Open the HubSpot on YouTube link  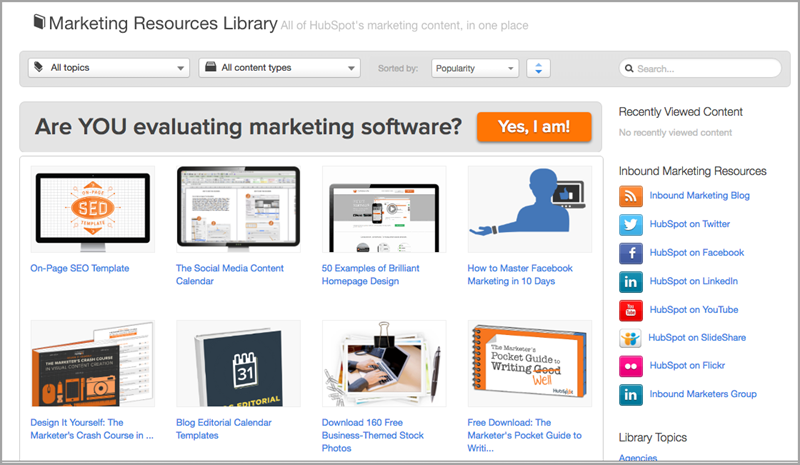coord(693,310)
